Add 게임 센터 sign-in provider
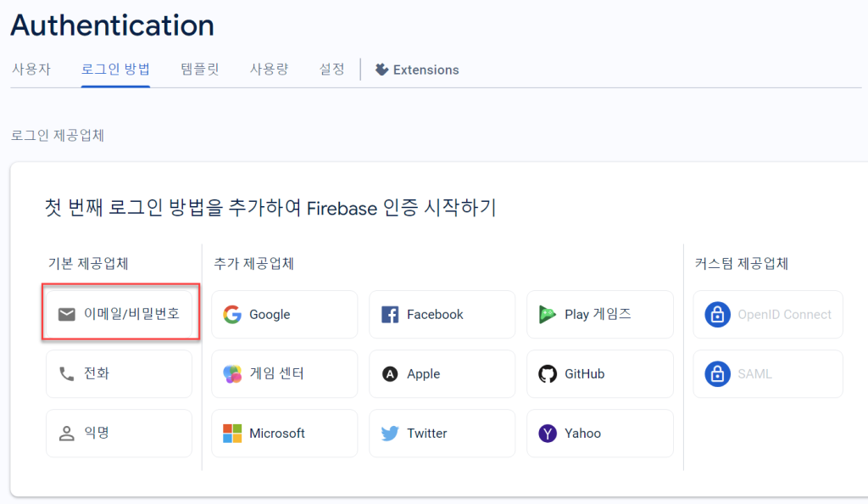 (x=285, y=374)
